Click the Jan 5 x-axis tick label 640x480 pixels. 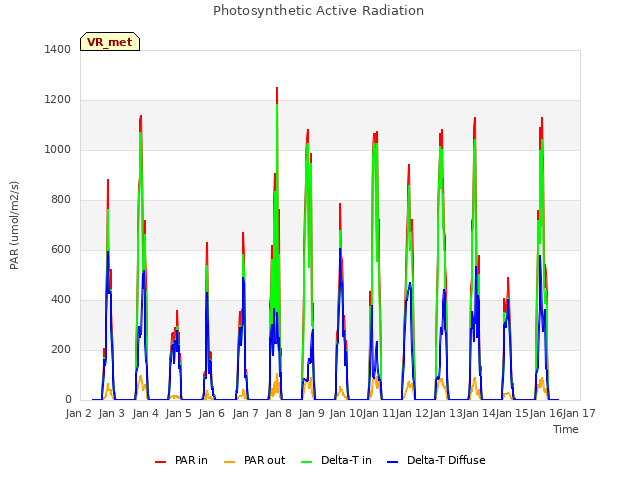[178, 413]
